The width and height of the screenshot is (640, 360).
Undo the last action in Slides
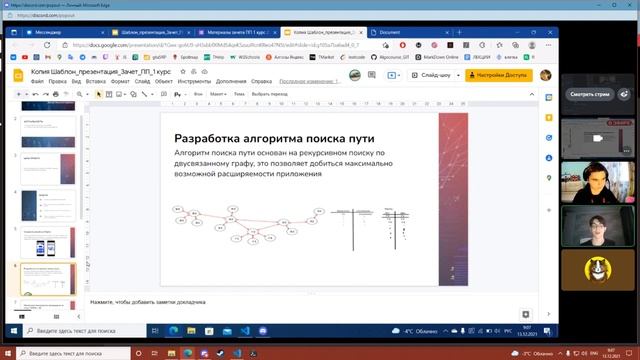pyautogui.click(x=36, y=94)
